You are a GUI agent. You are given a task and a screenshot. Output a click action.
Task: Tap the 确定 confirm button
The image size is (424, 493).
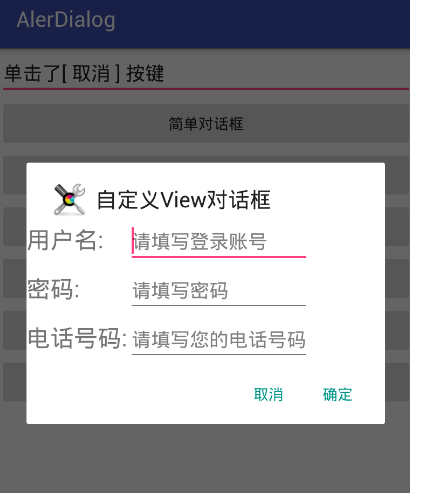337,395
